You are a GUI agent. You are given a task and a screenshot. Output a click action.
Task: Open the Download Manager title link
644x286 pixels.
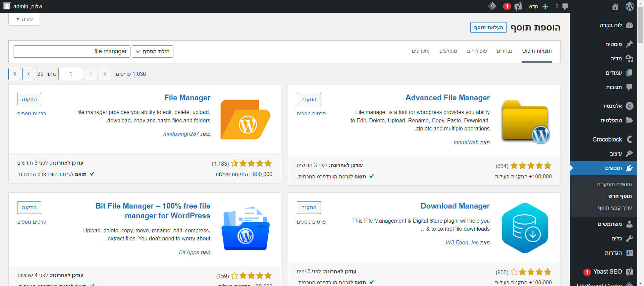[x=455, y=206]
